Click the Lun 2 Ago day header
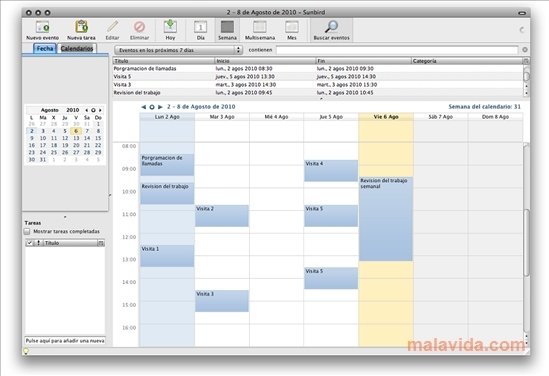This screenshot has height=376, width=549. (x=167, y=117)
